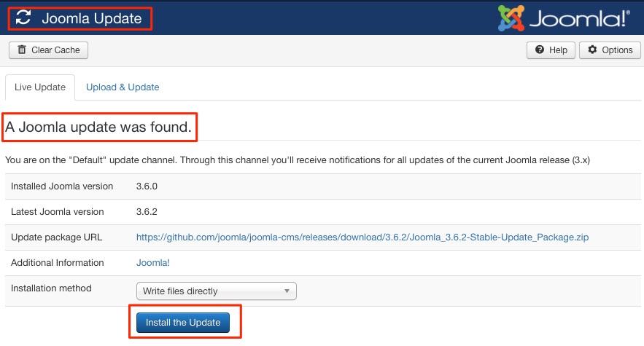Screen dimensions: 644x346
Task: Switch to the Live Update tab
Action: (x=40, y=87)
